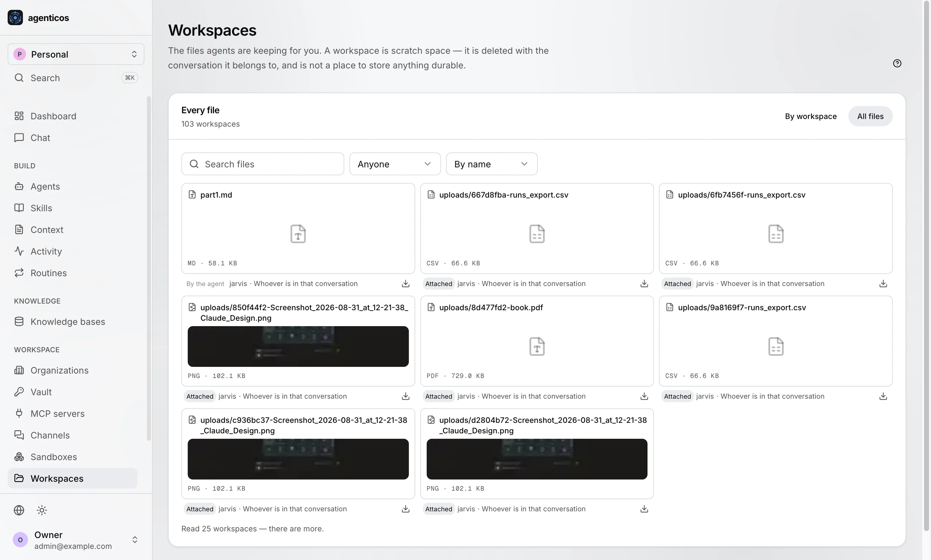
Task: Download uploads/667d8fba-runs_export.csv
Action: coord(644,283)
